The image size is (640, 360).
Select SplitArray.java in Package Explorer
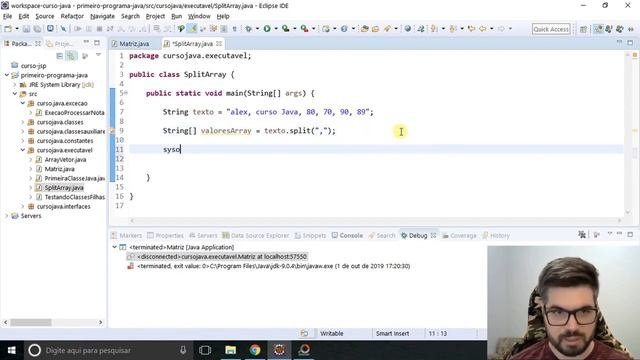pyautogui.click(x=64, y=188)
